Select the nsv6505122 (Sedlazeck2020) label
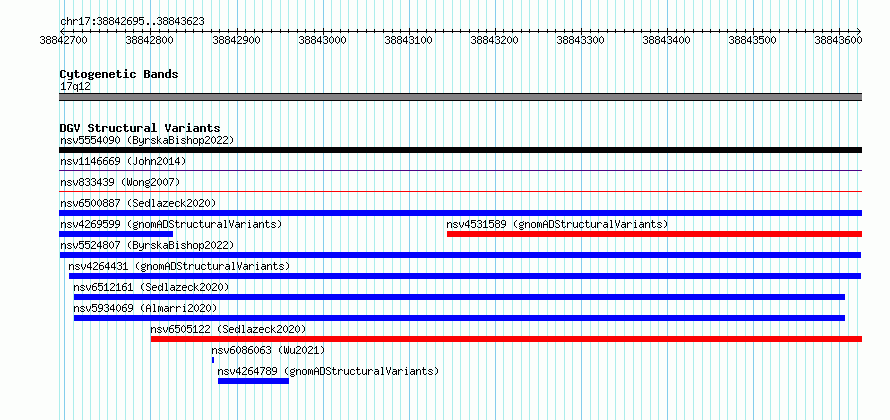Viewport: 890px width, 420px height. [228, 329]
